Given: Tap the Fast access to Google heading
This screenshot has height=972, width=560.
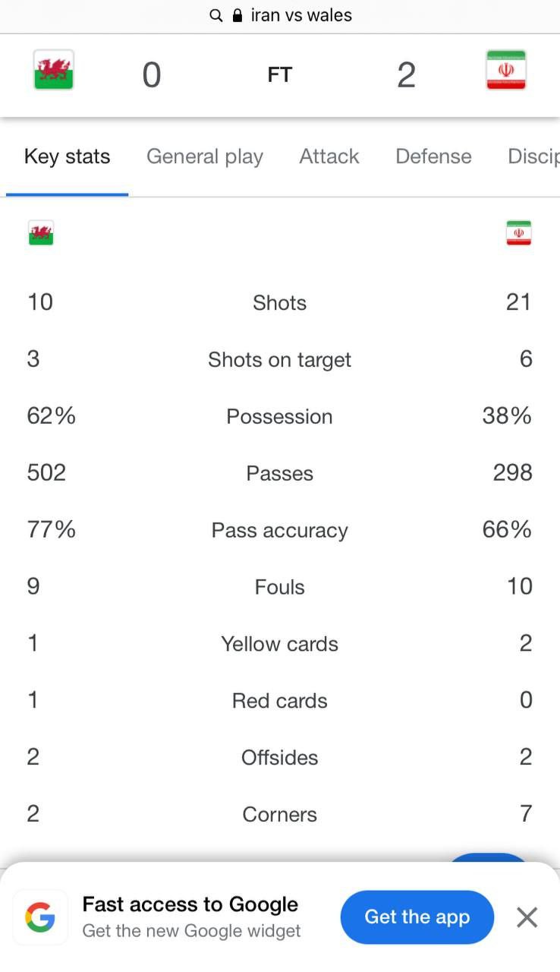Looking at the screenshot, I should (190, 904).
